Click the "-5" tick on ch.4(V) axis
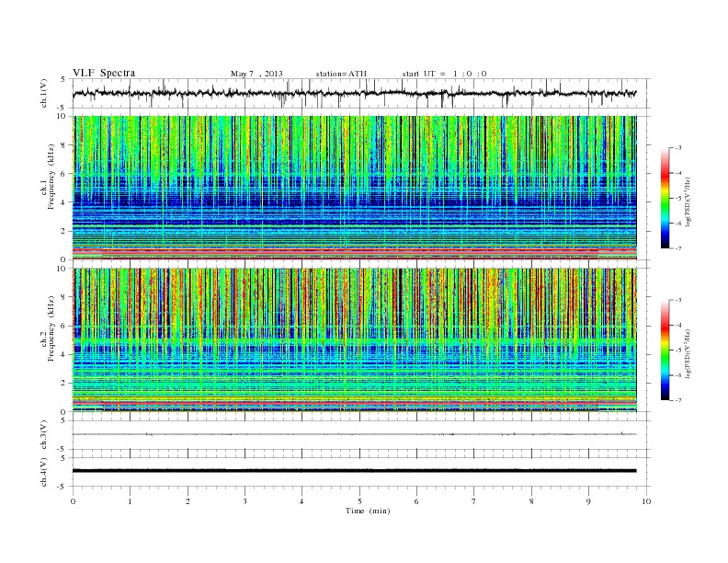The width and height of the screenshot is (728, 563). 63,487
